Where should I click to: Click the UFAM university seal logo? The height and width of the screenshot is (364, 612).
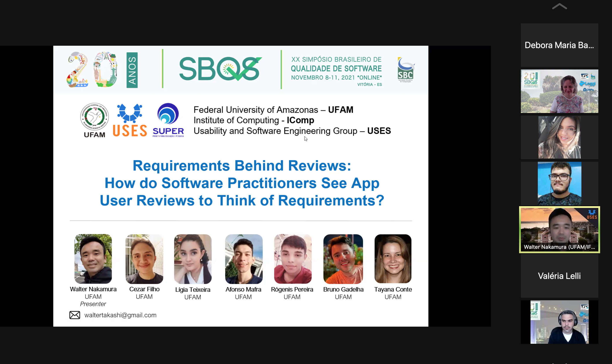pos(94,117)
